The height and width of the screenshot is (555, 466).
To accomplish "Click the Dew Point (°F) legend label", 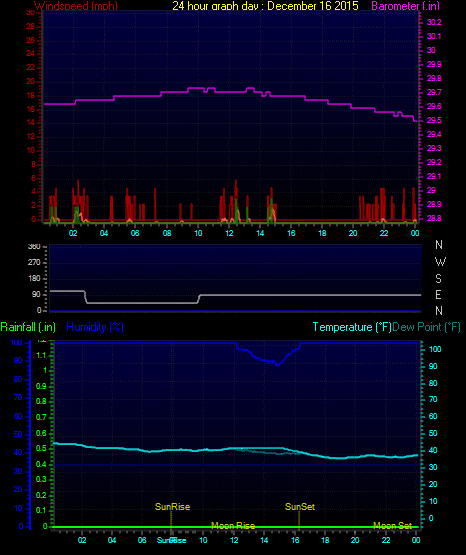I will 426,327.
